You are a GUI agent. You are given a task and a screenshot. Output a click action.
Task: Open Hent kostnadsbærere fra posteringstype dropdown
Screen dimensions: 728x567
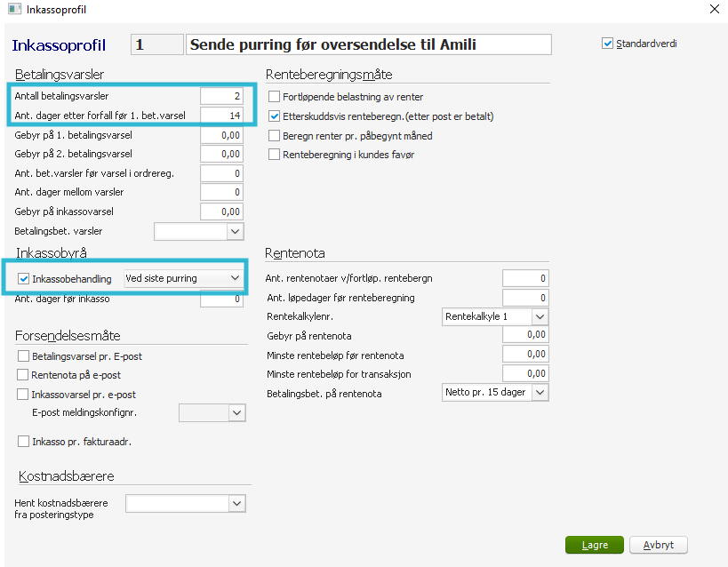pyautogui.click(x=236, y=503)
